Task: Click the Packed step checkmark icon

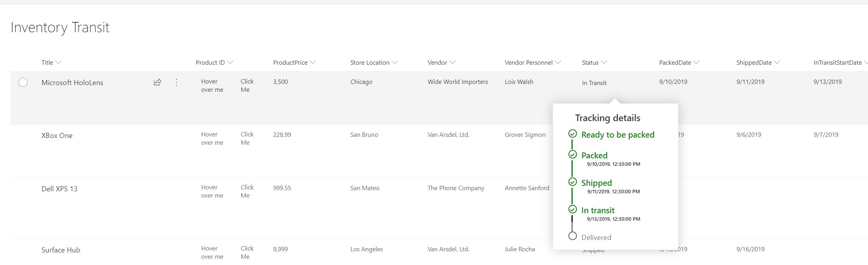Action: point(573,154)
